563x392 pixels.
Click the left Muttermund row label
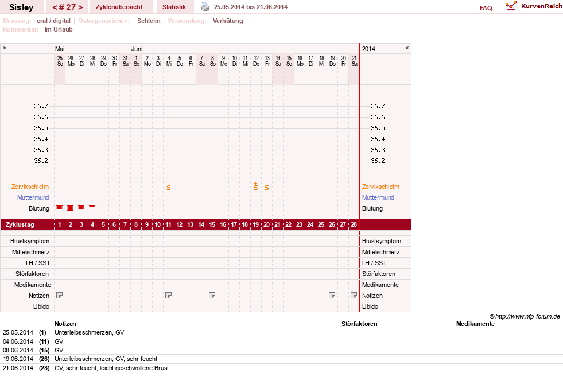(33, 197)
